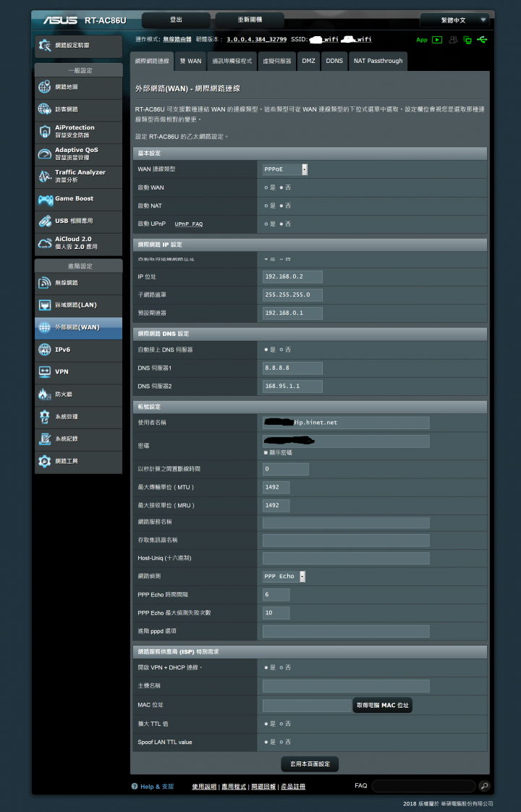Open VPN settings icon
This screenshot has height=812, width=521.
coord(45,372)
